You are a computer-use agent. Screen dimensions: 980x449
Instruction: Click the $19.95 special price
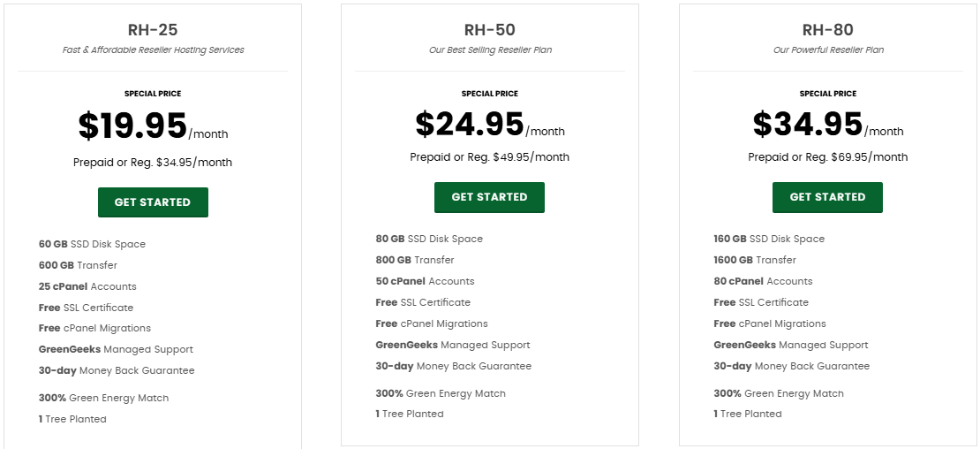(x=132, y=126)
